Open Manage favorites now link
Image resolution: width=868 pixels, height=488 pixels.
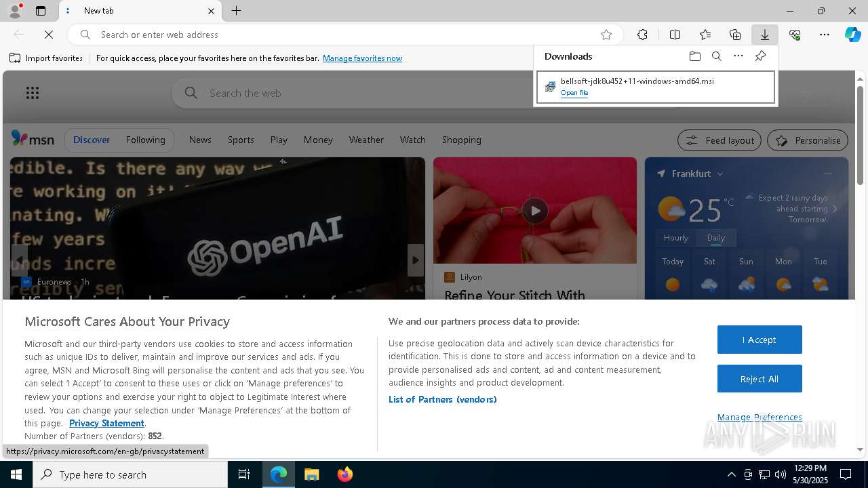[x=363, y=58]
